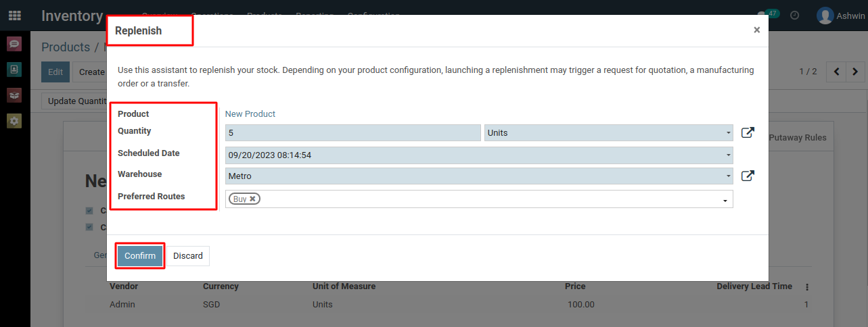Open the Contacts app sidebar icon
The image size is (868, 327).
(14, 70)
